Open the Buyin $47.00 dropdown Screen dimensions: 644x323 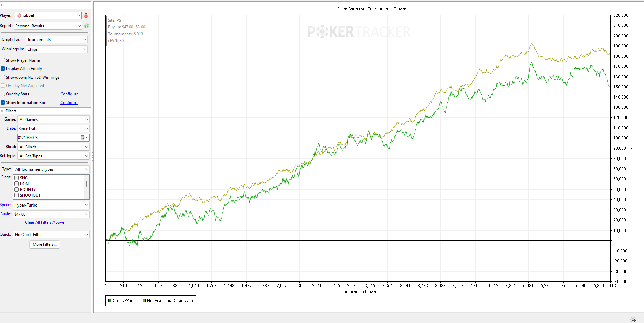[x=51, y=214]
